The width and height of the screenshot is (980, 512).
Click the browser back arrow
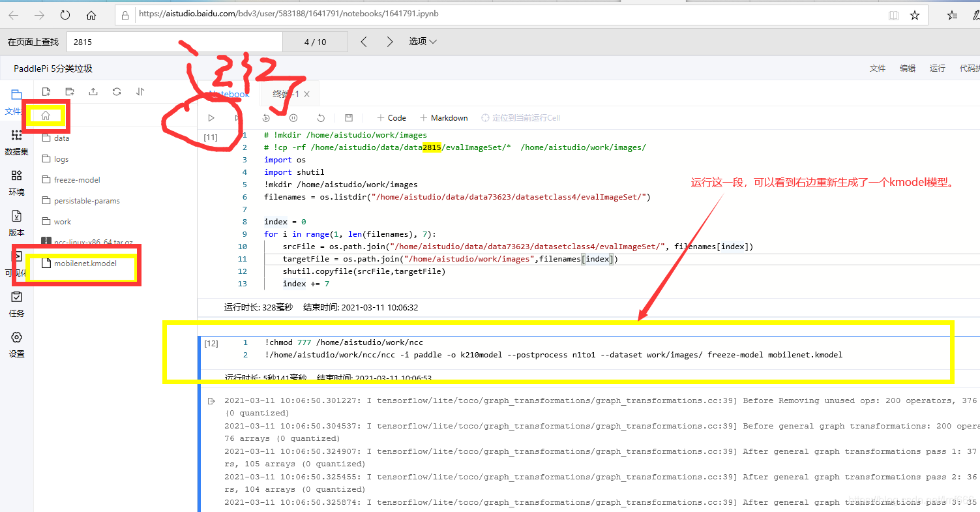14,15
